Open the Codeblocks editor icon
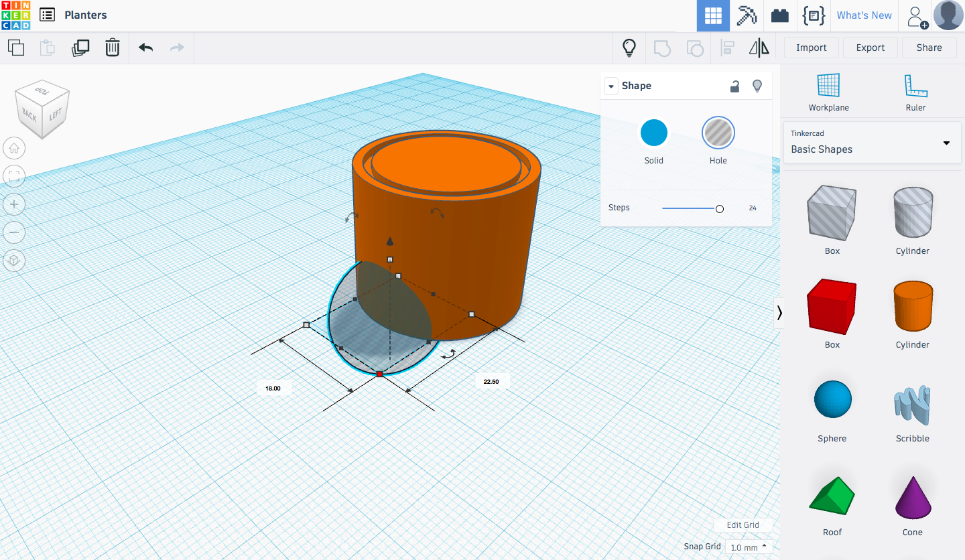The height and width of the screenshot is (560, 965). [813, 15]
